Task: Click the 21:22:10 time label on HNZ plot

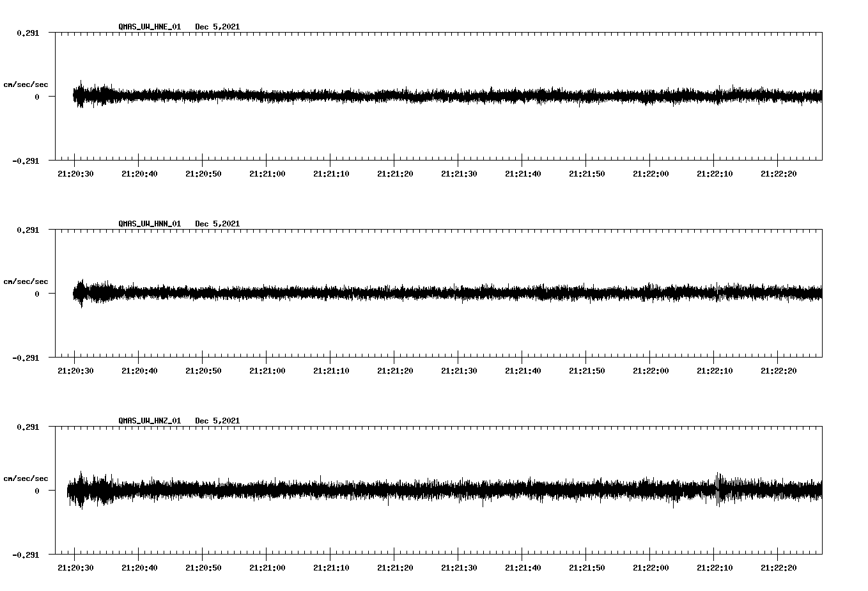Action: point(715,568)
